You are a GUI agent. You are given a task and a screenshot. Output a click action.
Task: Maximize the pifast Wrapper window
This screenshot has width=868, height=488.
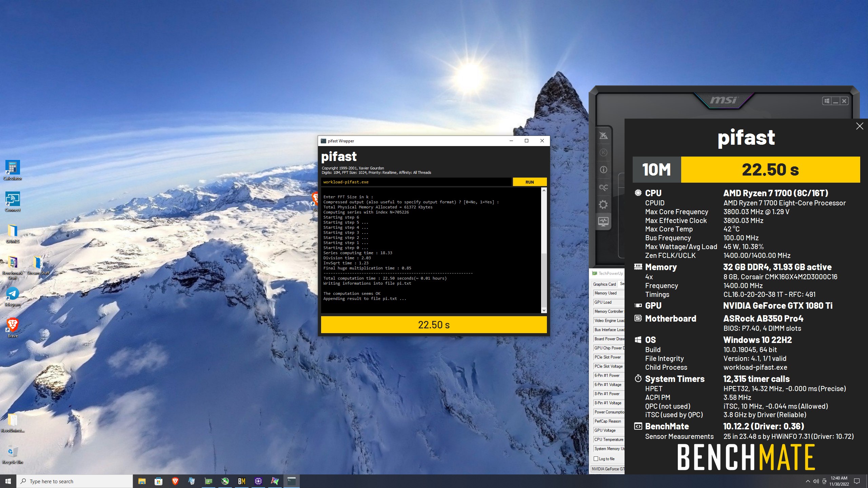coord(527,141)
